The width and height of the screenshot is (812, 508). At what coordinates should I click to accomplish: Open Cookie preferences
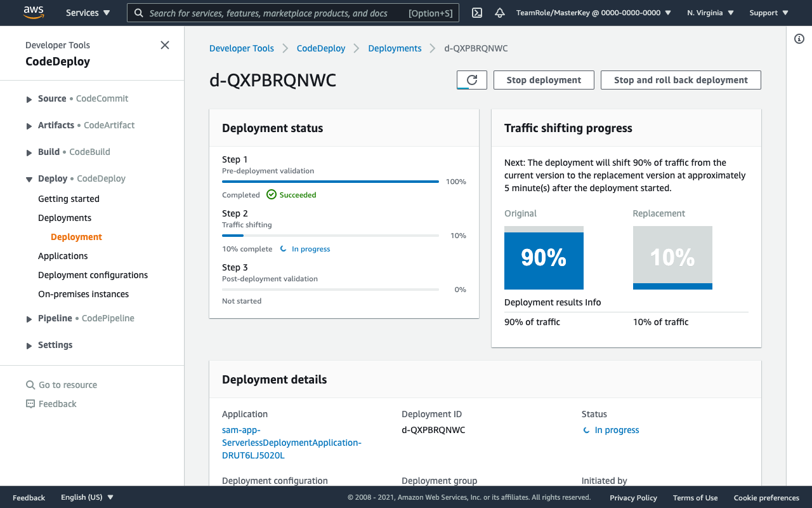click(766, 498)
